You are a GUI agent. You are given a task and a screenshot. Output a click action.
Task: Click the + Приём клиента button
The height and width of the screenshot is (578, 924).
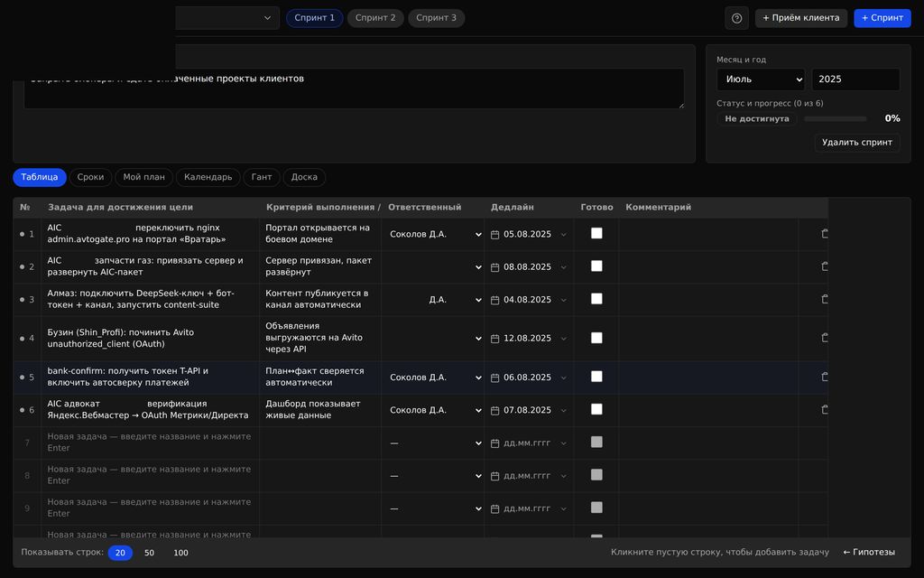(x=801, y=18)
